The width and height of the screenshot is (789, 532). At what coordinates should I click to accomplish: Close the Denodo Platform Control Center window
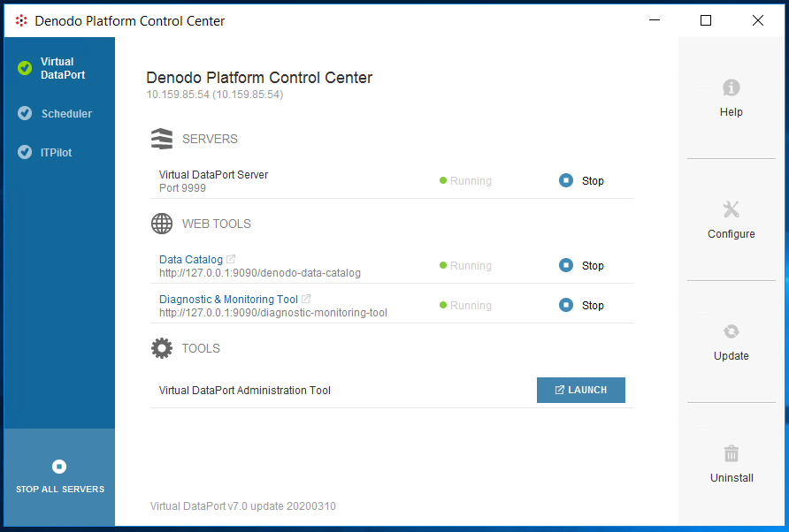(x=758, y=20)
